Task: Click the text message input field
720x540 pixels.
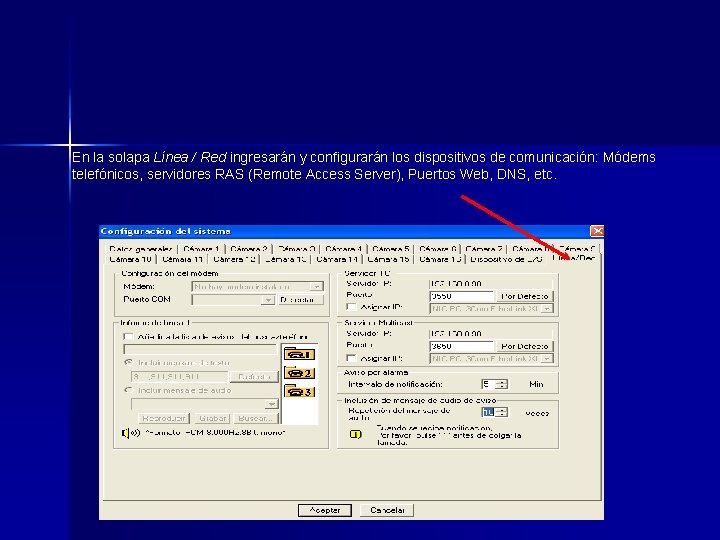Action: click(179, 377)
